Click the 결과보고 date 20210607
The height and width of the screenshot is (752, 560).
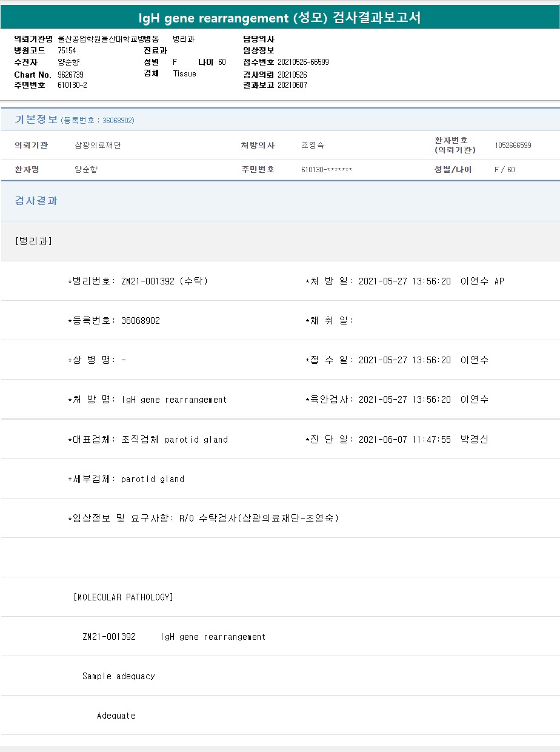pyautogui.click(x=292, y=85)
